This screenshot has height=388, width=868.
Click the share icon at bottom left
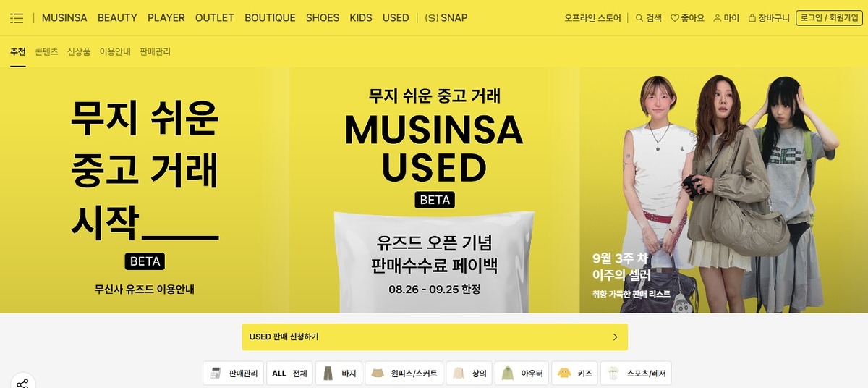(x=22, y=383)
